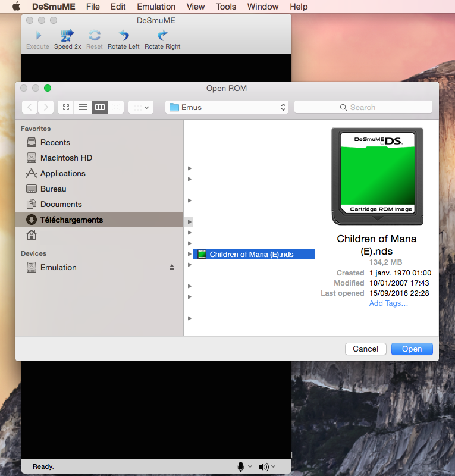Go back with the left arrow in Open ROM
Viewport: 455px width, 476px height.
tap(30, 107)
